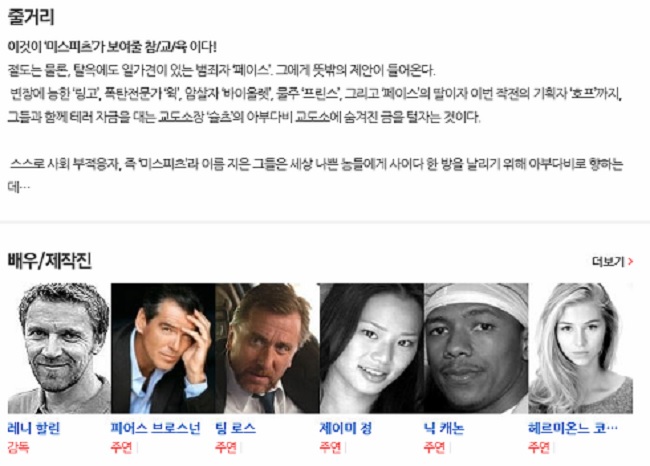This screenshot has width=650, height=466.
Task: Click the truncated 헤르미온느 코… name link
Action: tap(573, 428)
